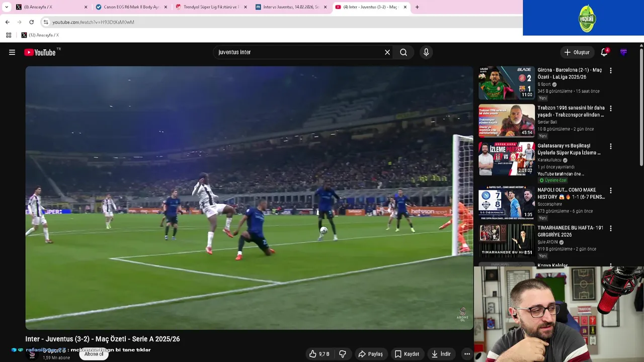The width and height of the screenshot is (644, 362).
Task: Click the video title Inter - Juventus (3-2)
Action: pyautogui.click(x=103, y=339)
